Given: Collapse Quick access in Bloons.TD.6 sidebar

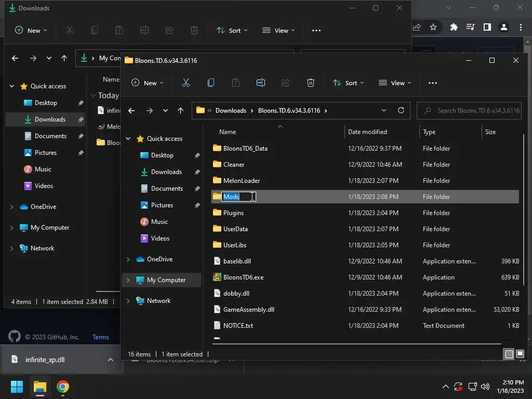Looking at the screenshot, I should (x=128, y=138).
